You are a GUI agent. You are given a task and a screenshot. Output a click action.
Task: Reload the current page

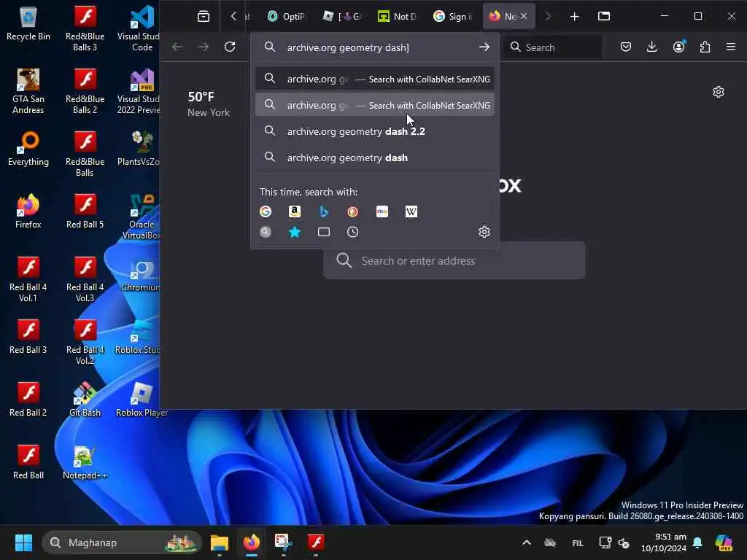pos(230,47)
